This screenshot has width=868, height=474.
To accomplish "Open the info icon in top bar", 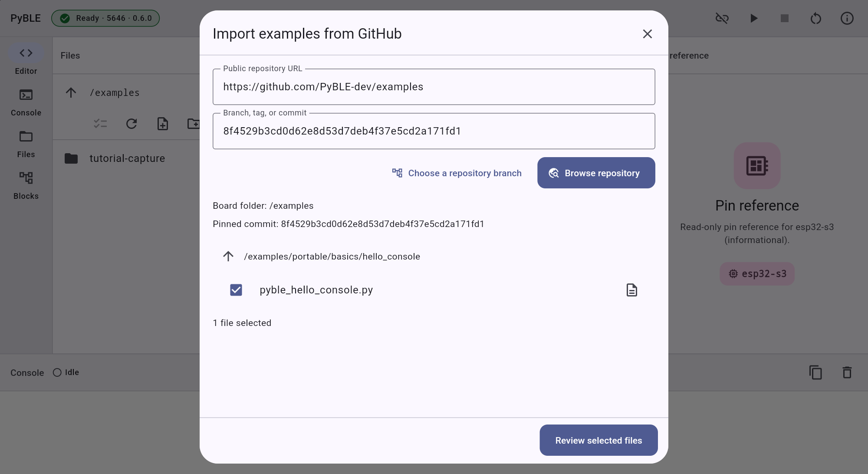I will point(847,18).
